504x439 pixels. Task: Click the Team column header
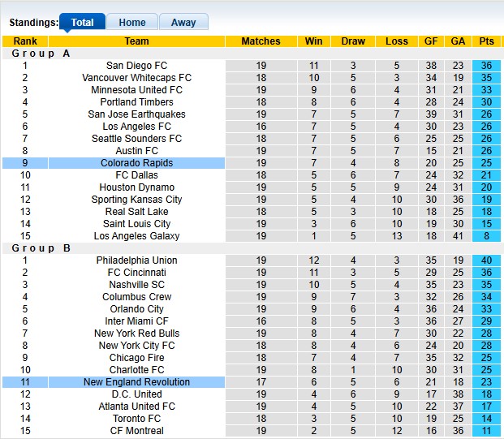136,41
